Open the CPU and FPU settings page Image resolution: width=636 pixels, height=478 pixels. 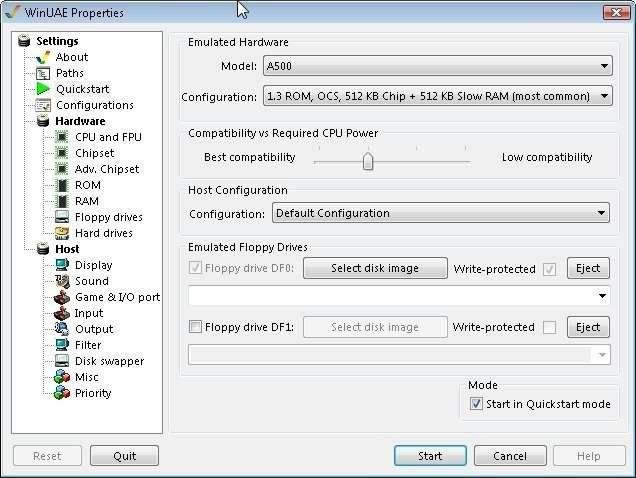tap(108, 137)
